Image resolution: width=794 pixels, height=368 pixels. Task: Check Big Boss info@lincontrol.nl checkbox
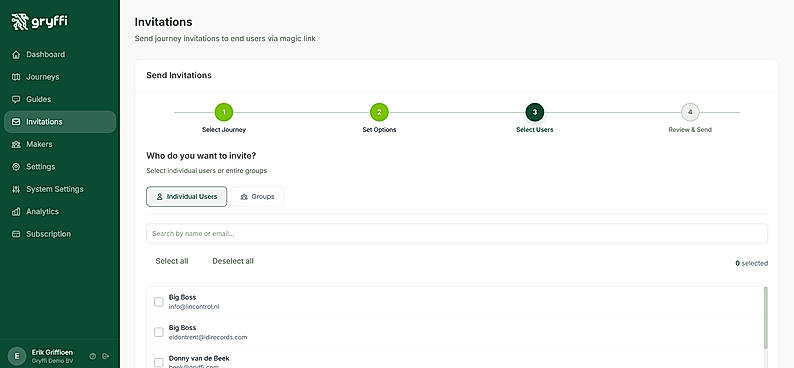click(158, 302)
